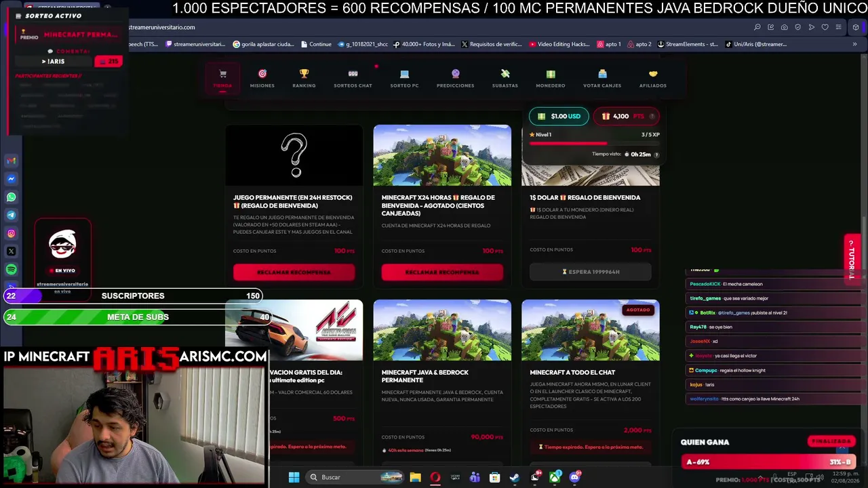Open the red Tutorial side button
Viewport: 868px width, 488px height.
tap(852, 259)
